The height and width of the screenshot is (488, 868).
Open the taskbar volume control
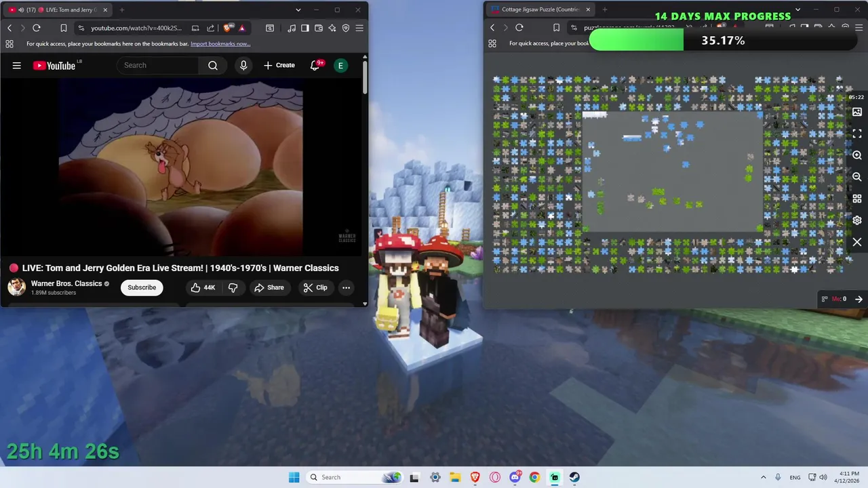tap(823, 477)
